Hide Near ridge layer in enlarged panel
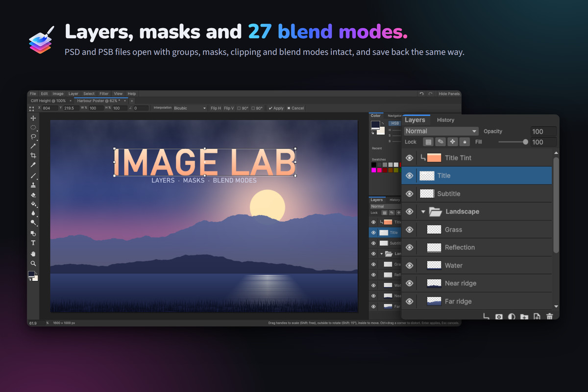The height and width of the screenshot is (392, 588). click(x=409, y=283)
